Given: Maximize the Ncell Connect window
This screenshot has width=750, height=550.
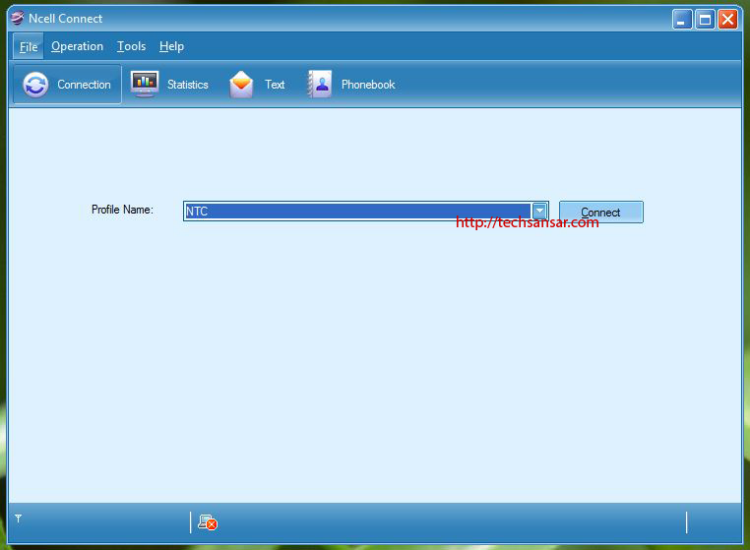Looking at the screenshot, I should click(705, 19).
